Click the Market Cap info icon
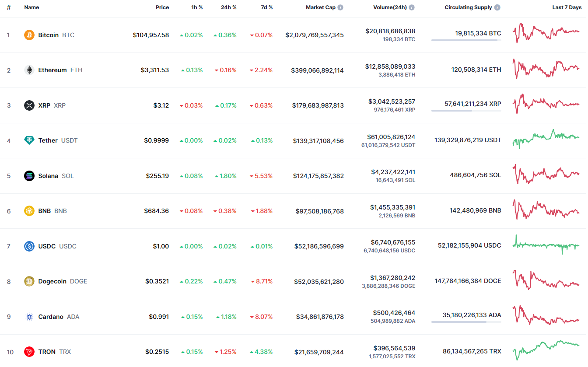 click(340, 7)
